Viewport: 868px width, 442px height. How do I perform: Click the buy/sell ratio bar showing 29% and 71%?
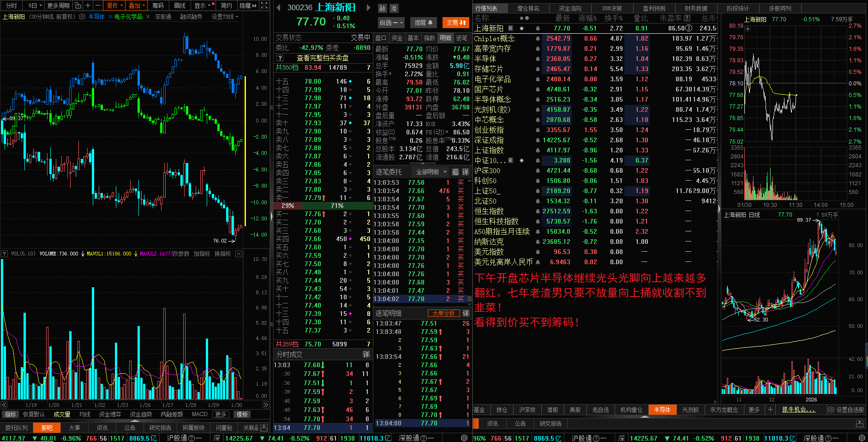click(x=323, y=206)
